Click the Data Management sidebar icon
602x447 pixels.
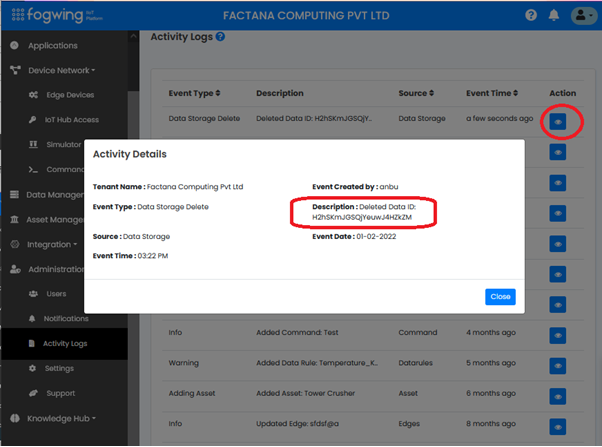14,194
